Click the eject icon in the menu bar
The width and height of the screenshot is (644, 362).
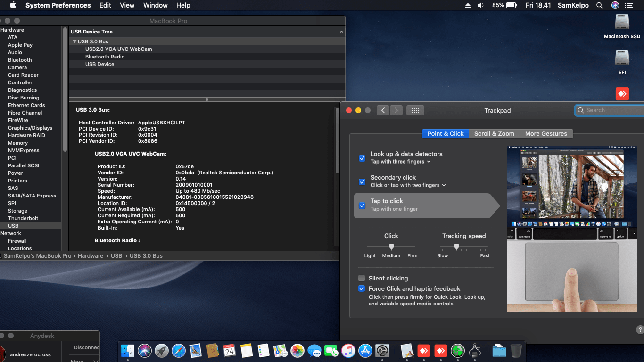click(x=468, y=5)
